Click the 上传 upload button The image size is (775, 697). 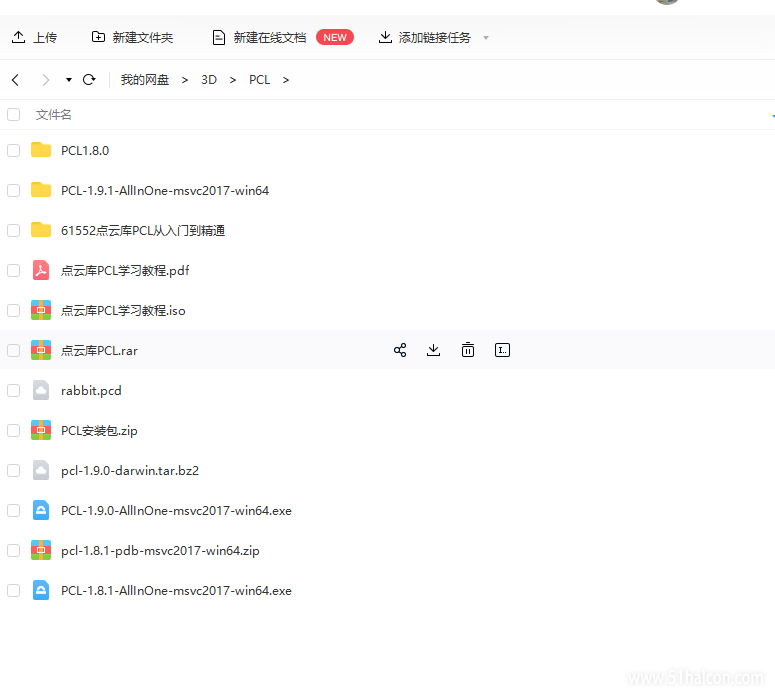coord(34,38)
